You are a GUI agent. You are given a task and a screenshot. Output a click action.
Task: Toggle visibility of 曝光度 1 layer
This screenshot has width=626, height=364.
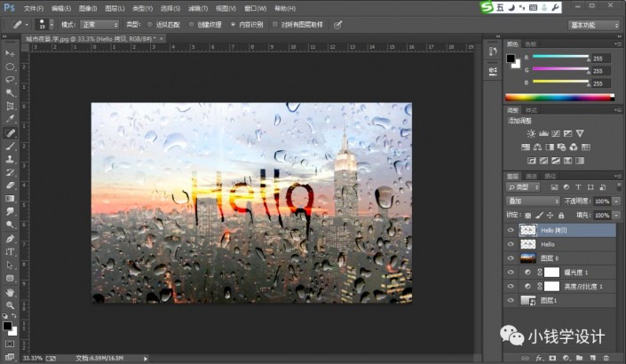coord(511,273)
